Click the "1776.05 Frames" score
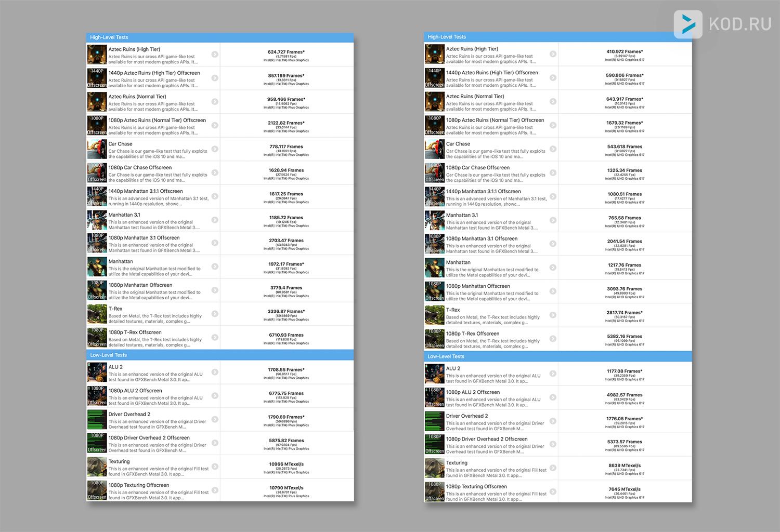780x532 pixels. [625, 419]
